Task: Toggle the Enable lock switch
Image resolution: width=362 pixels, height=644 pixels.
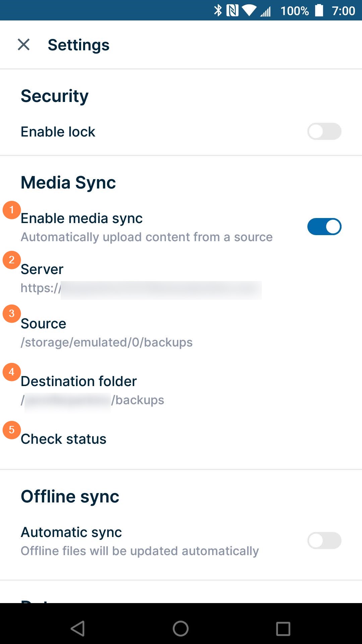Action: [x=324, y=131]
